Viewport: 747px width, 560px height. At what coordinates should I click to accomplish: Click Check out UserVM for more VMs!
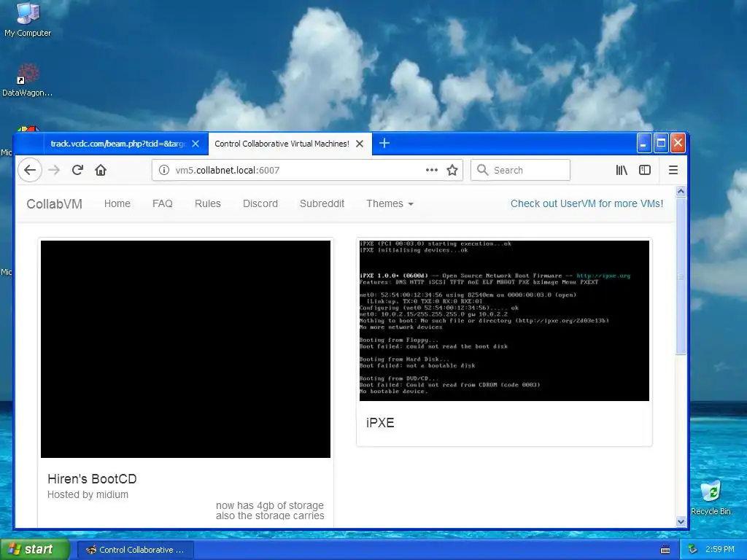click(587, 203)
